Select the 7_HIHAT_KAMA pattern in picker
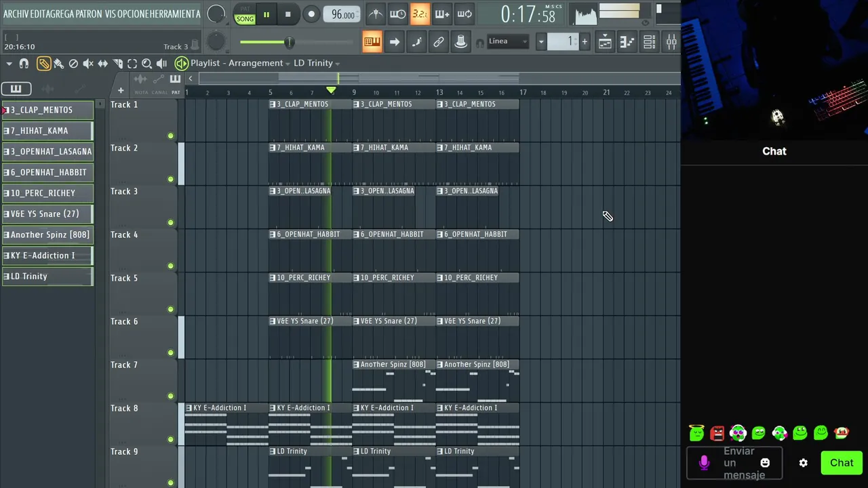Screen dimensions: 868x488 47,131
